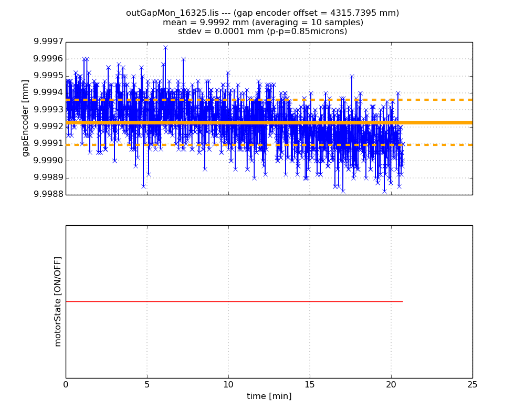Click the time [min] axis label
525x420 pixels.
(269, 396)
